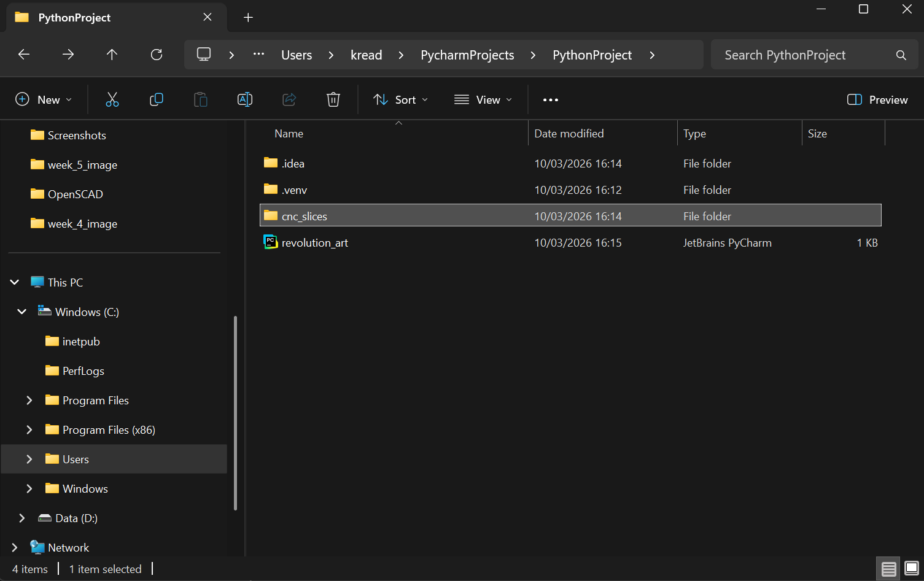
Task: Enable details view from the status bar
Action: 888,569
